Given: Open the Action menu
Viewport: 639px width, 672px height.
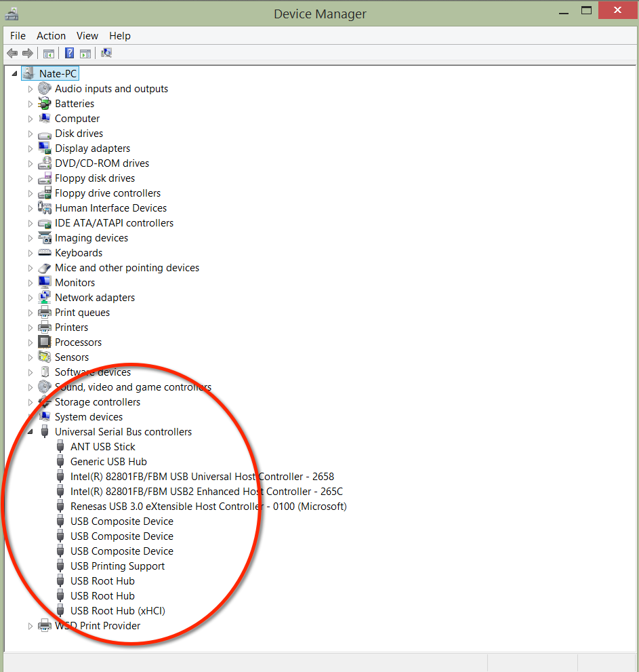Looking at the screenshot, I should tap(51, 36).
